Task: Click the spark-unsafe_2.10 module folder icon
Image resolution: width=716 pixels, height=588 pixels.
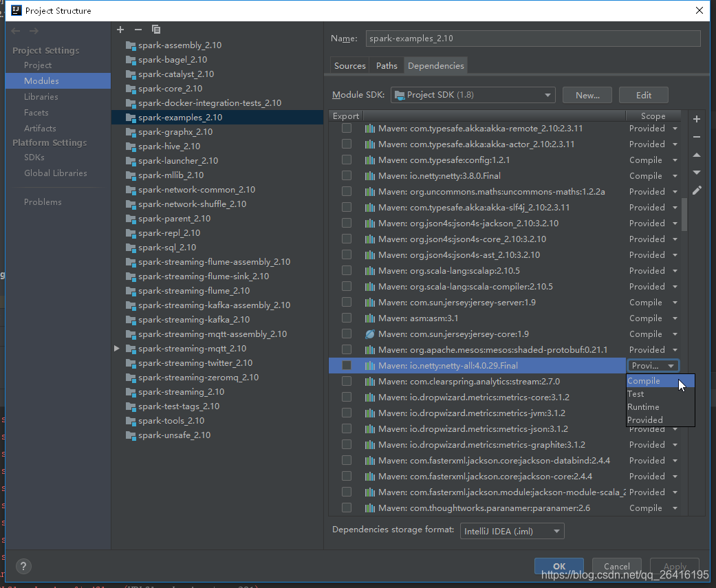Action: (131, 435)
